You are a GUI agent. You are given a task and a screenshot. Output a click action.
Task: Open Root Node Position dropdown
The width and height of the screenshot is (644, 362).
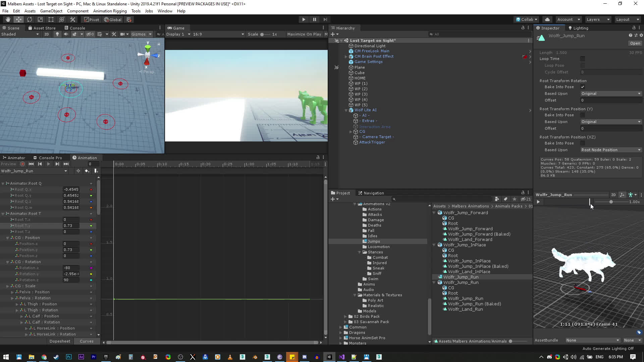(x=611, y=150)
